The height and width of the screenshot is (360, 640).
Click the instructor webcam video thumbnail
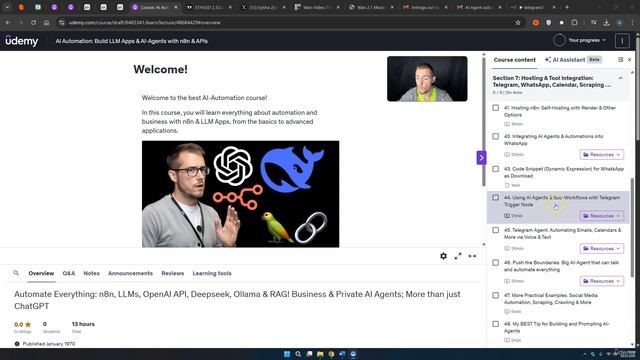(x=427, y=79)
